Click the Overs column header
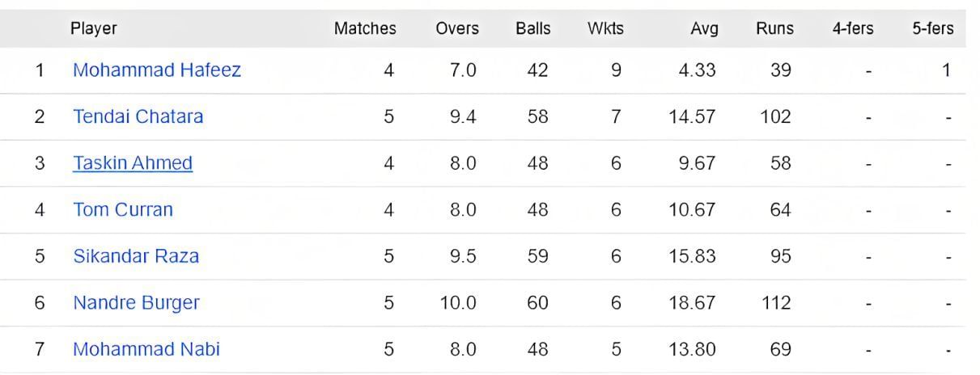 pos(457,28)
